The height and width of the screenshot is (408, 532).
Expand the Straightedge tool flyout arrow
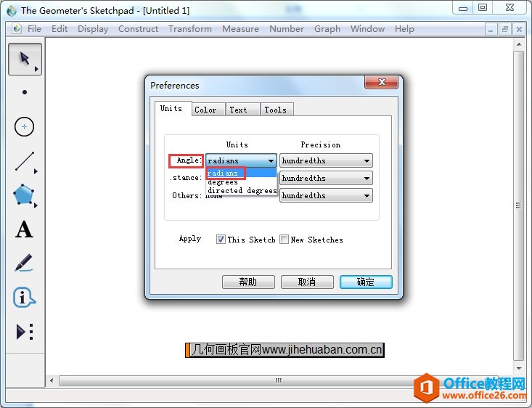tap(36, 171)
